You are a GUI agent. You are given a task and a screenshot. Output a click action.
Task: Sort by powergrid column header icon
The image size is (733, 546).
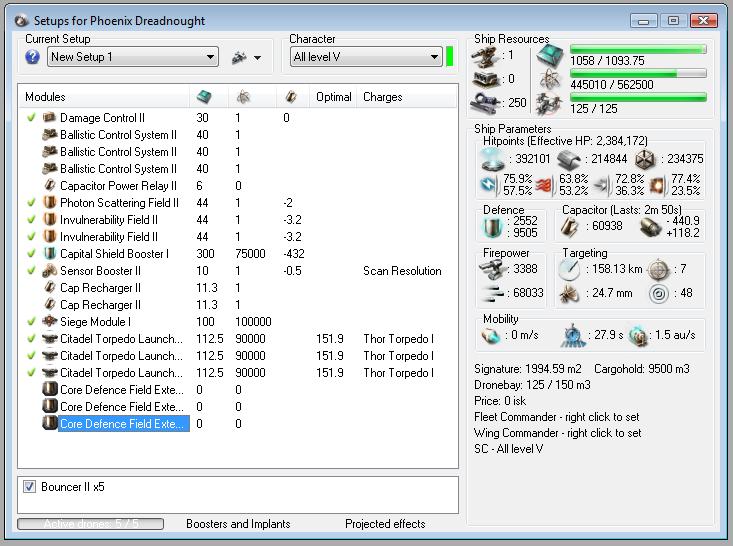[x=243, y=97]
